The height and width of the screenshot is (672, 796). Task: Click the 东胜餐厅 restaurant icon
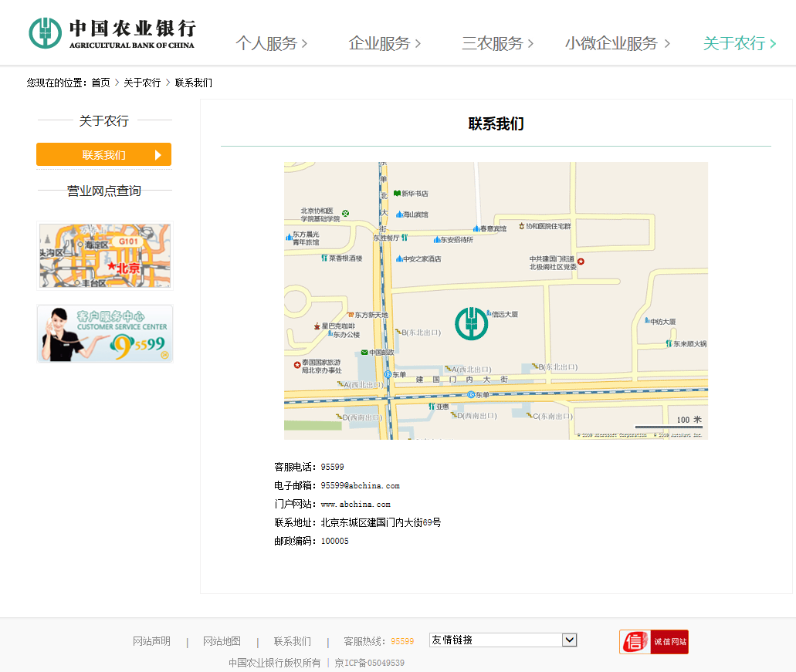[x=405, y=237]
